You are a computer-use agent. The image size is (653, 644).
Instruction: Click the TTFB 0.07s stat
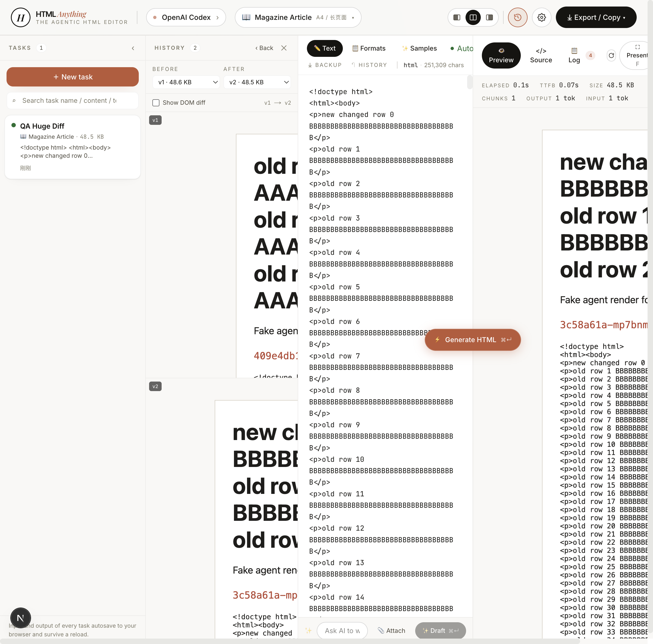(559, 85)
